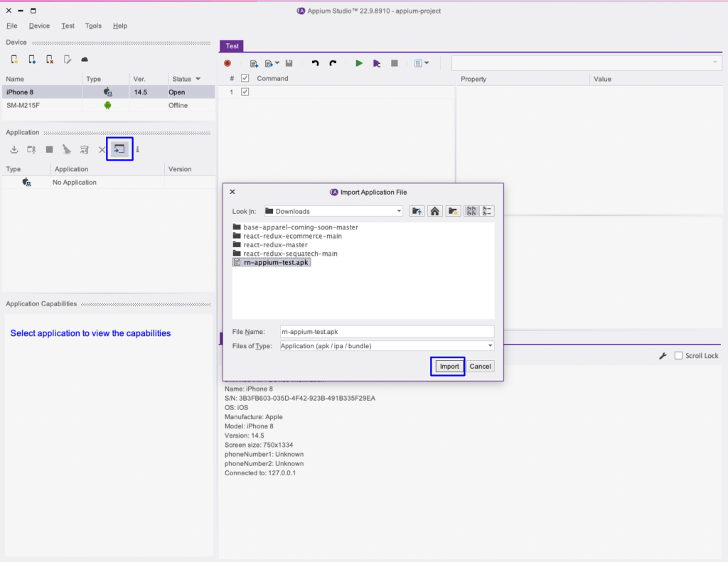Click the delete X icon in Application toolbar
The height and width of the screenshot is (562, 728).
(x=102, y=149)
